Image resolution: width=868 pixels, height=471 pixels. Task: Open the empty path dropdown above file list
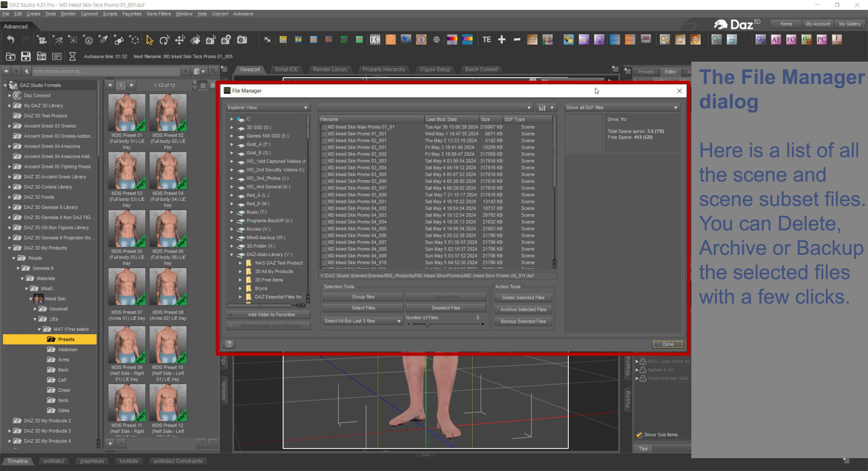click(425, 108)
